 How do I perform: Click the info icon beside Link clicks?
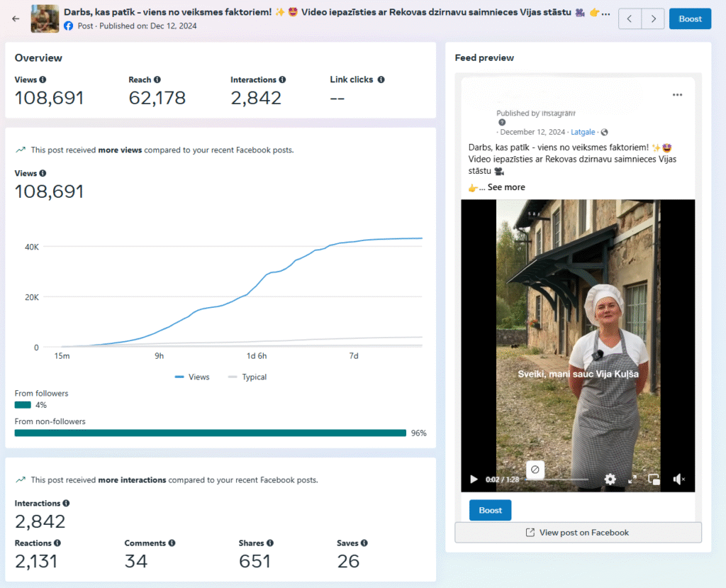tap(381, 80)
